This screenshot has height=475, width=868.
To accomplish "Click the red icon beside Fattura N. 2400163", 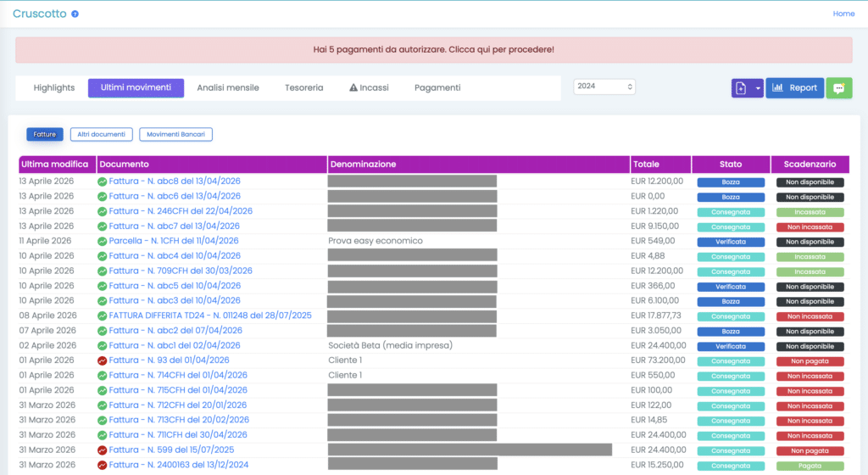I will (103, 465).
